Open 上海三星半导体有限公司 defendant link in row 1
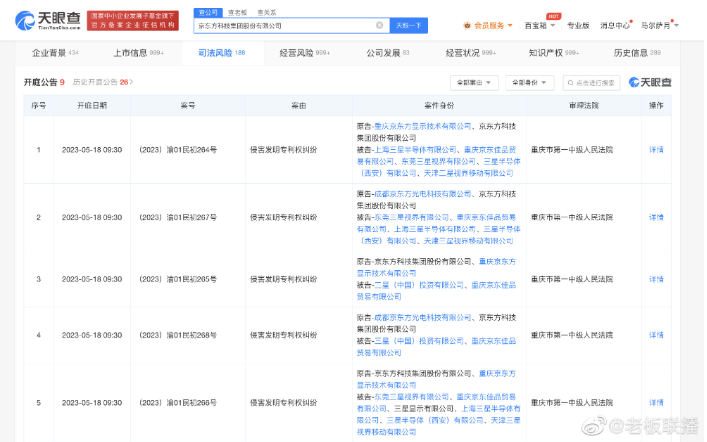The width and height of the screenshot is (707, 442). [x=415, y=150]
